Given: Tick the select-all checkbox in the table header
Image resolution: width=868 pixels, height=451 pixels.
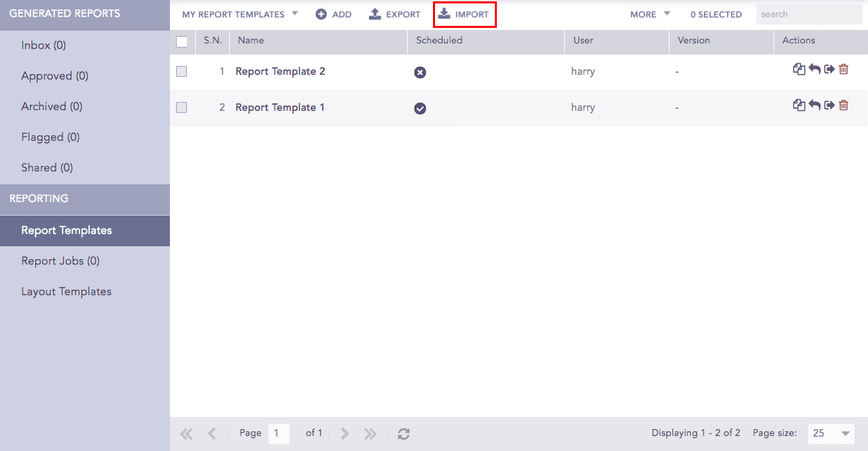Looking at the screenshot, I should coord(182,41).
